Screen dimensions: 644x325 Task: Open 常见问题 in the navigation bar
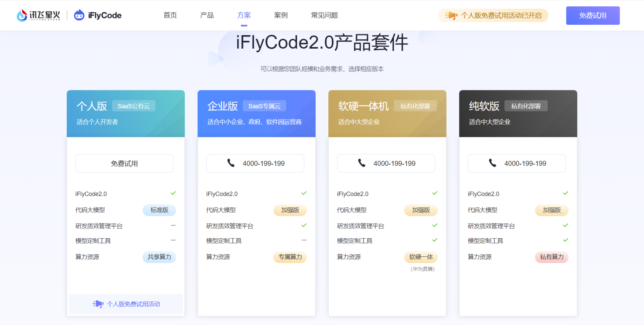[x=325, y=15]
